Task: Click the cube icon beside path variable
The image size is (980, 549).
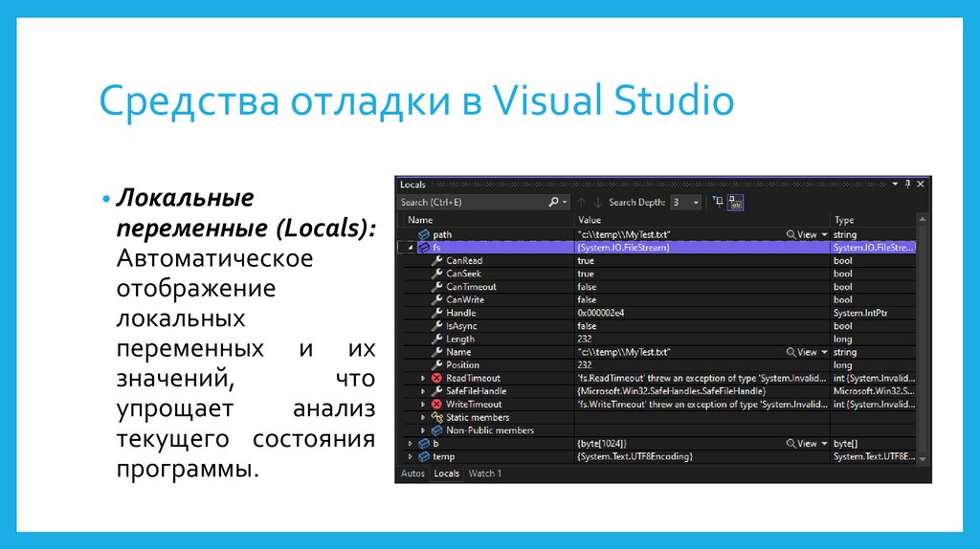Action: (424, 234)
